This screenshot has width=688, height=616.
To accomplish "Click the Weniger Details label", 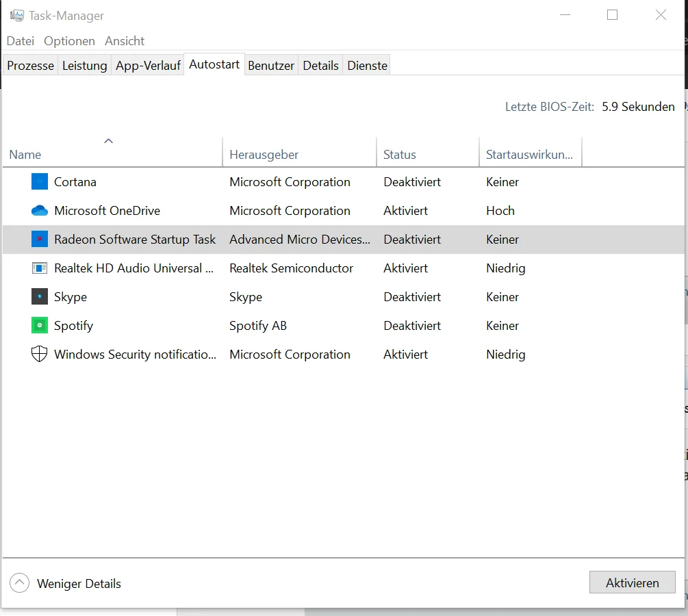I will pyautogui.click(x=79, y=584).
